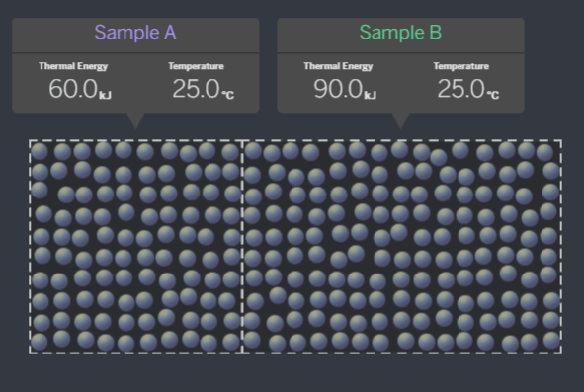Select Sample B's 90.0 thermal energy value

pos(338,89)
